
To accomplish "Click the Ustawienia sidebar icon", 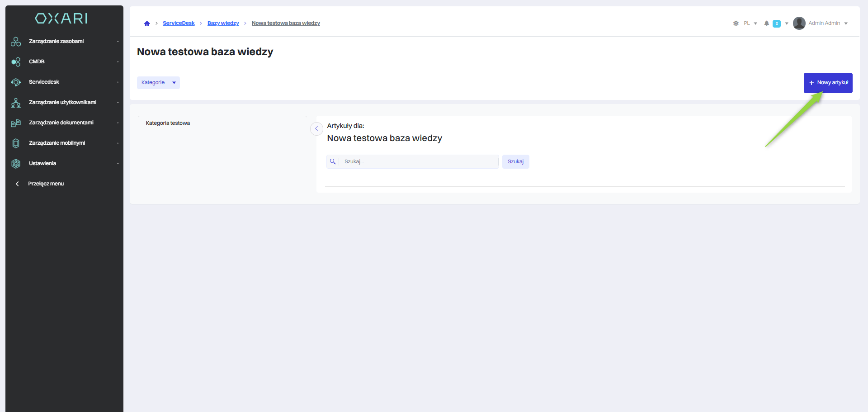I will click(16, 164).
